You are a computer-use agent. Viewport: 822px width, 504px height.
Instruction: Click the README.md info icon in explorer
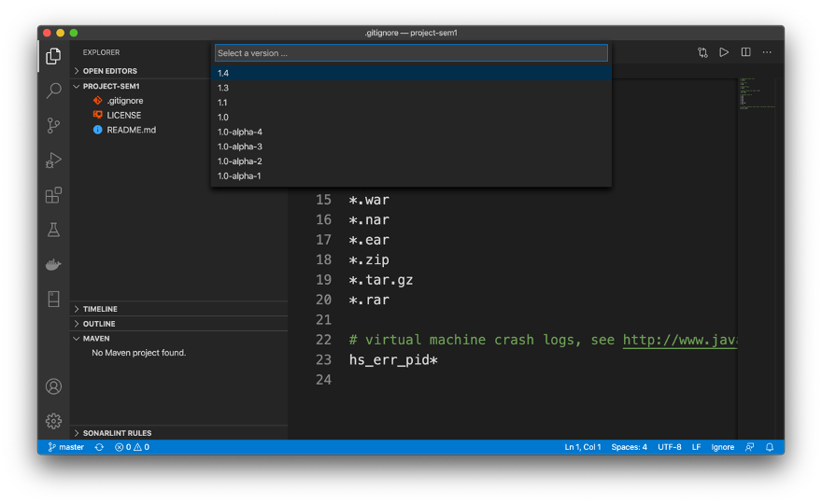tap(97, 130)
